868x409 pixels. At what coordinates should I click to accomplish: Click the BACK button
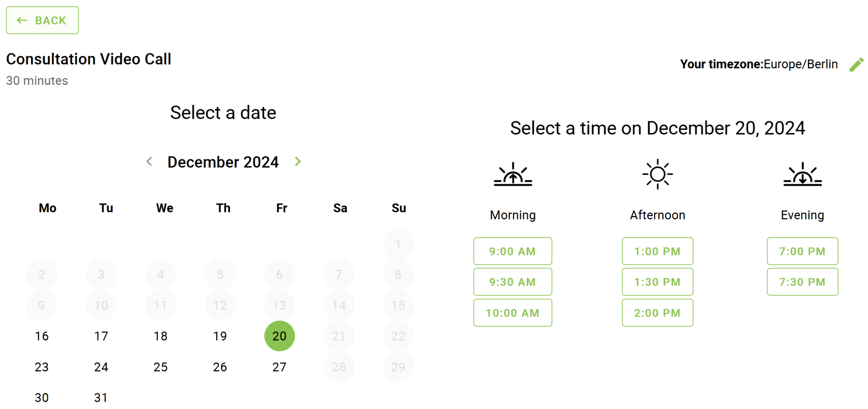tap(42, 20)
